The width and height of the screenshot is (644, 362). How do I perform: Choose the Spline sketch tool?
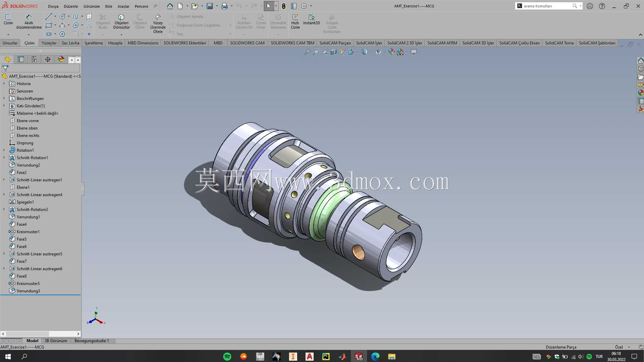tap(76, 16)
